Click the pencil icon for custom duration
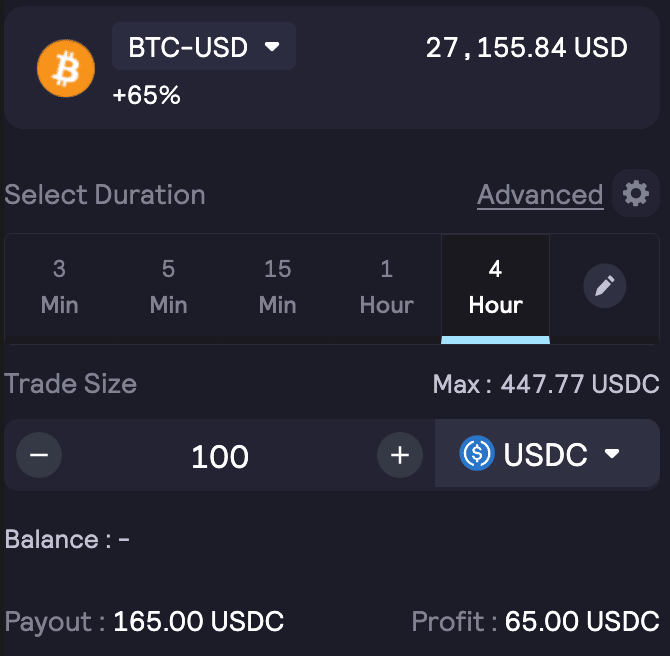The image size is (670, 656). (x=604, y=287)
